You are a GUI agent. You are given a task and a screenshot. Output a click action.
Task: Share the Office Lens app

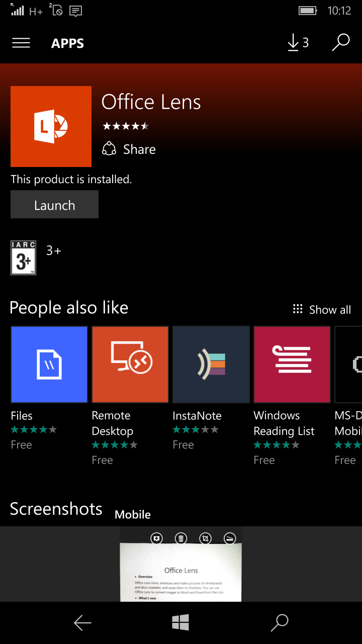point(129,149)
